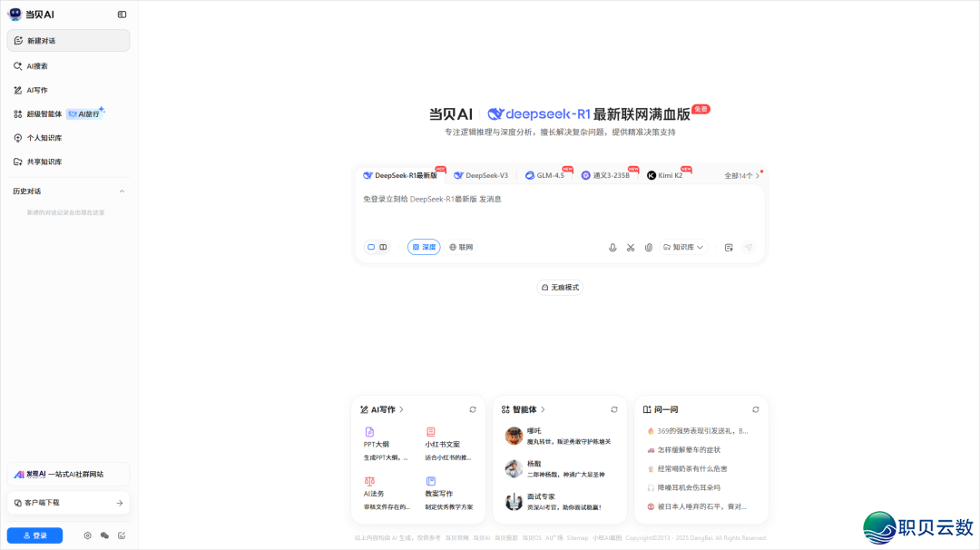The width and height of the screenshot is (980, 550).
Task: Select the Kimi K2 model tab
Action: click(x=665, y=176)
